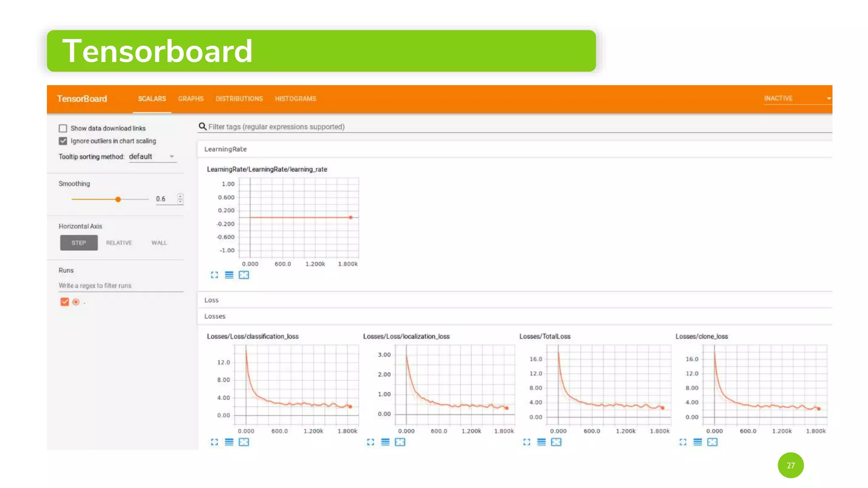Set horizontal axis to STEP

[x=79, y=243]
